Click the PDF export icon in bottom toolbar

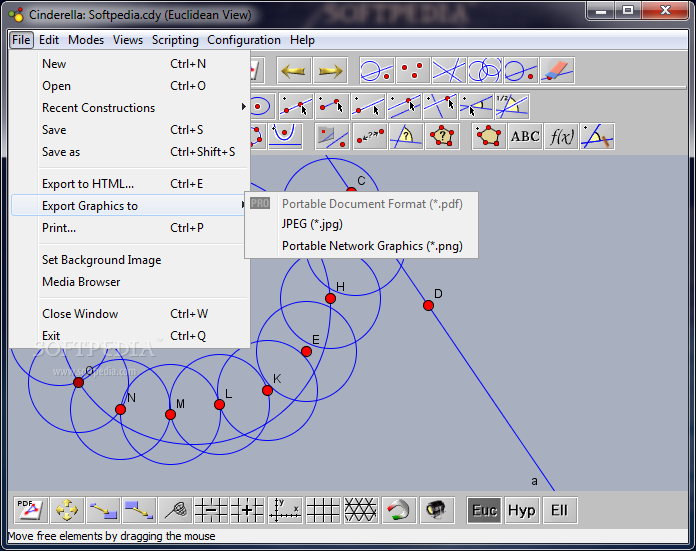click(31, 510)
